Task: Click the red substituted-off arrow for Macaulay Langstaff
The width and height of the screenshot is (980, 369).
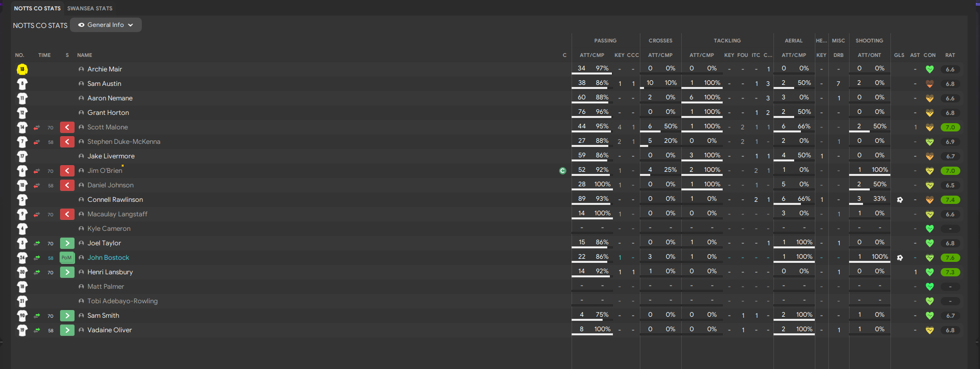Action: 67,214
